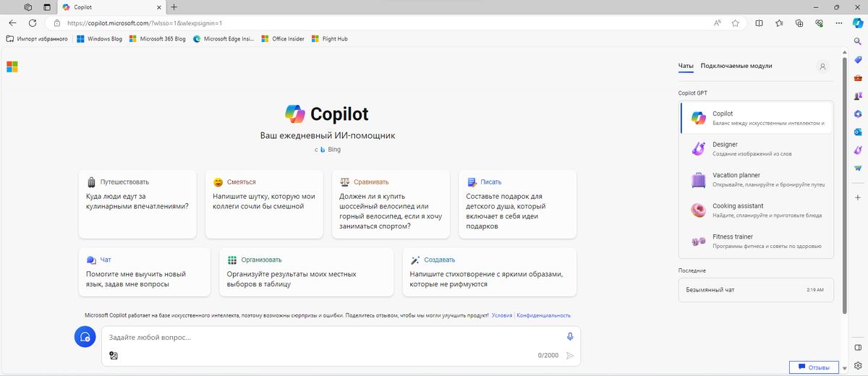Image resolution: width=868 pixels, height=376 pixels.
Task: Select Cooking assistant GPT
Action: tap(757, 210)
